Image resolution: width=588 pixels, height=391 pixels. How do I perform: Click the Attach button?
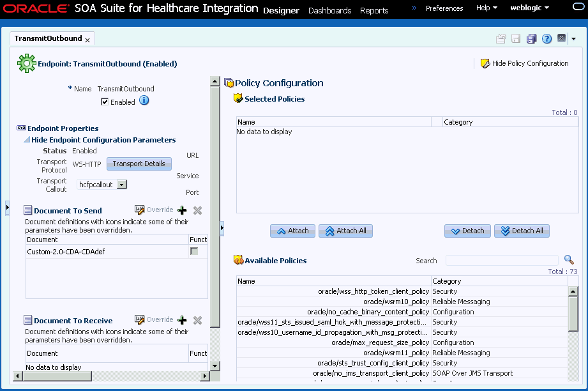point(292,231)
